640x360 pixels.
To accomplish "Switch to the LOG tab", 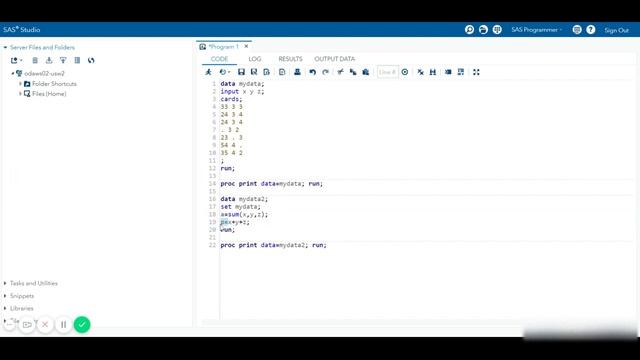I will (x=255, y=59).
